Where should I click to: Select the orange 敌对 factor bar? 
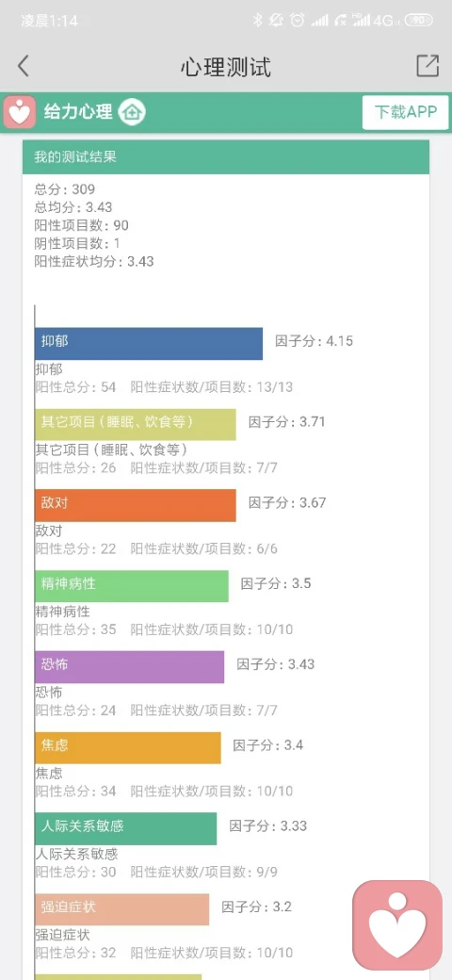pyautogui.click(x=136, y=505)
